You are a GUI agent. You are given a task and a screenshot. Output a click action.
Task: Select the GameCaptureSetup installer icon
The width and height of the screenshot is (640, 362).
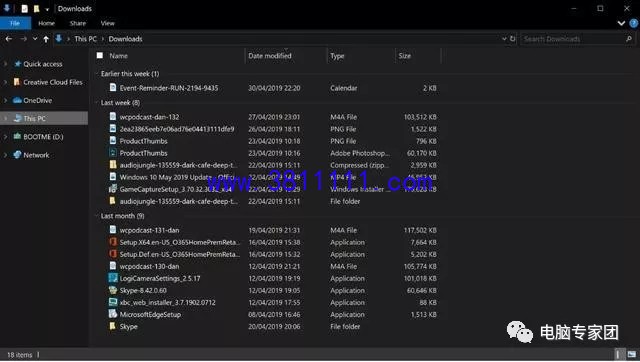click(x=113, y=189)
